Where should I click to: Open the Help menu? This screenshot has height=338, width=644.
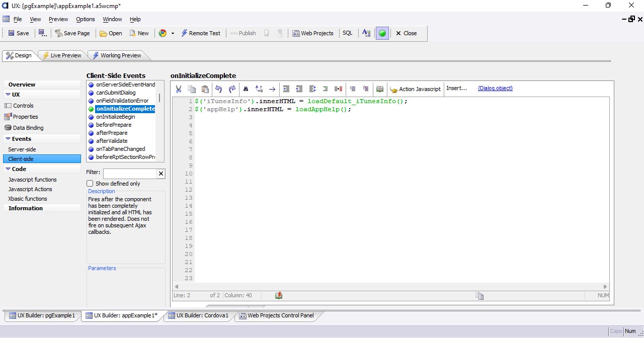click(135, 19)
